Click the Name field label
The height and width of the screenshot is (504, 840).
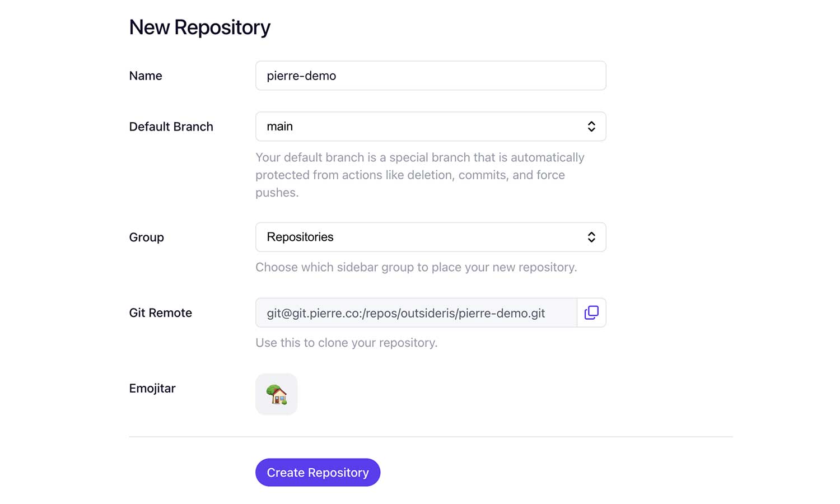[x=146, y=76]
